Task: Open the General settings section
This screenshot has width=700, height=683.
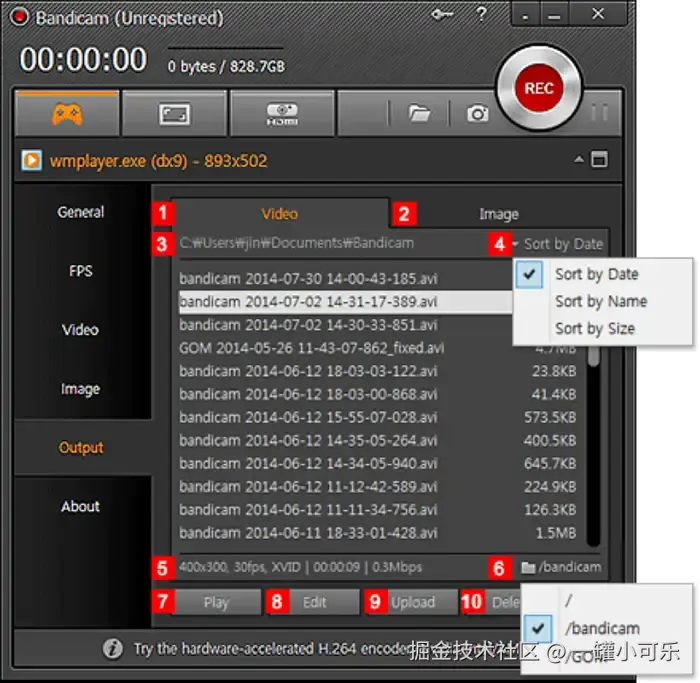Action: [x=80, y=212]
